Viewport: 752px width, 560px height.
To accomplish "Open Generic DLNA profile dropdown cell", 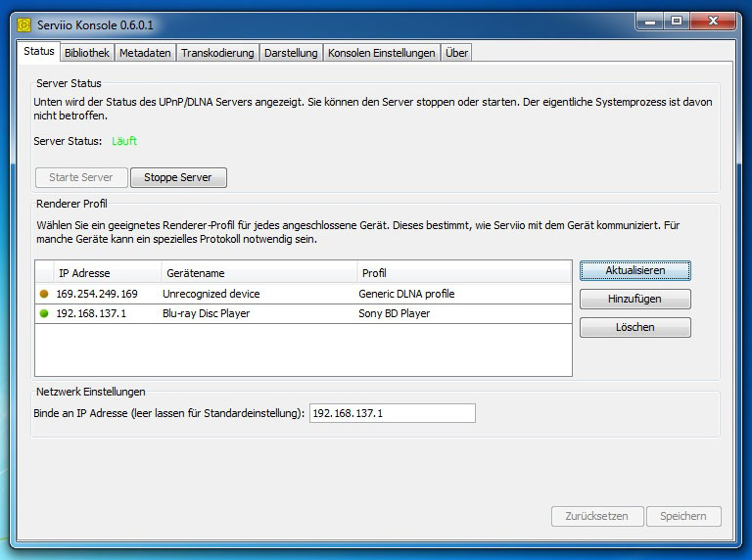I will pyautogui.click(x=462, y=294).
